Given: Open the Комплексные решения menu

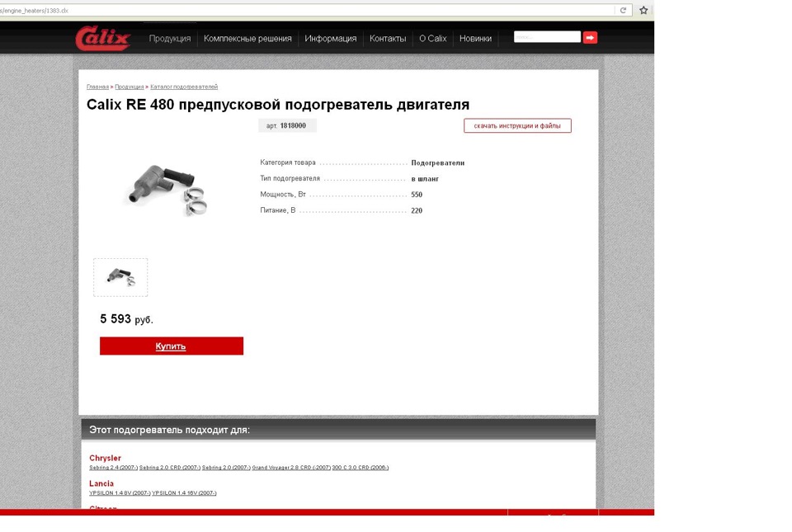Looking at the screenshot, I should click(x=247, y=39).
